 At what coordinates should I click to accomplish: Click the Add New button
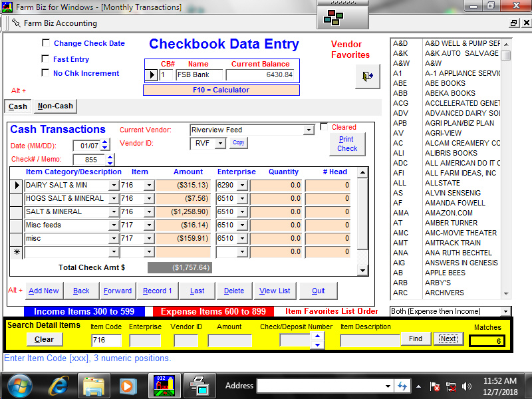[44, 291]
